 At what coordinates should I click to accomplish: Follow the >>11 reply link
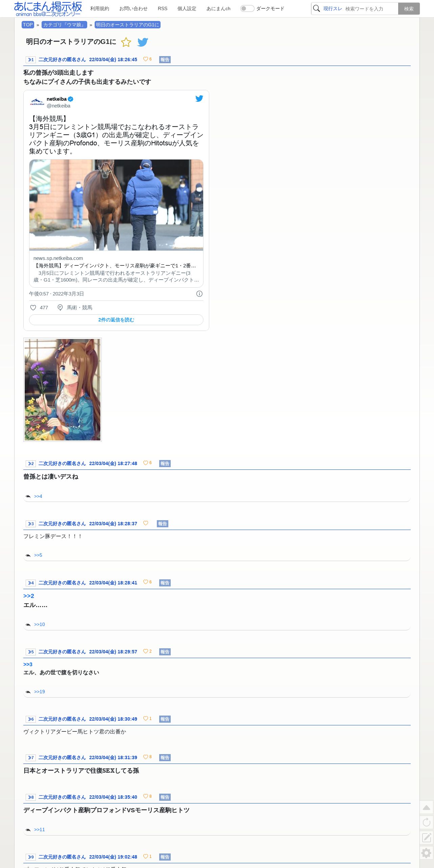click(40, 829)
